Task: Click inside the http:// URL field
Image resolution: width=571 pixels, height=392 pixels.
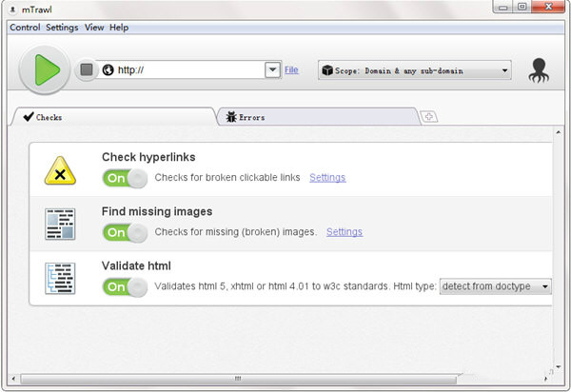Action: (x=189, y=69)
